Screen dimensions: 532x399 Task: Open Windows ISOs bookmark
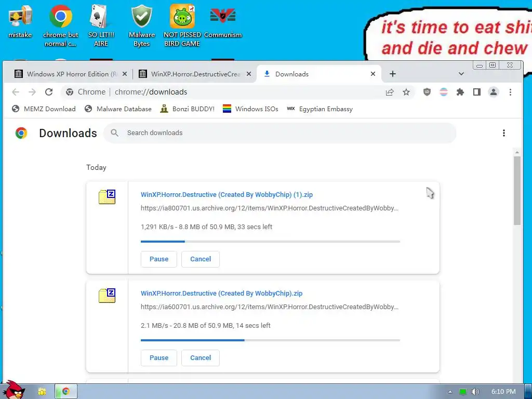point(250,109)
